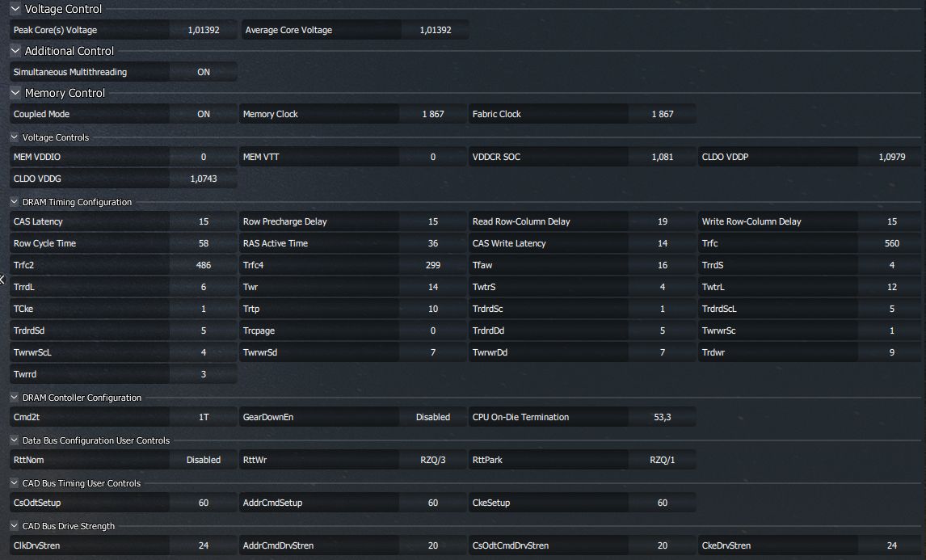
Task: Collapse the Memory Control section chevron
Action: point(15,93)
